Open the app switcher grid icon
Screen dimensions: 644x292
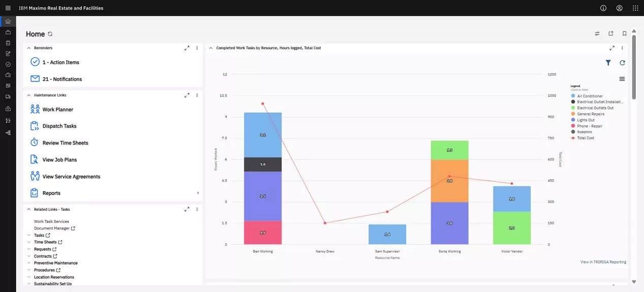[635, 8]
